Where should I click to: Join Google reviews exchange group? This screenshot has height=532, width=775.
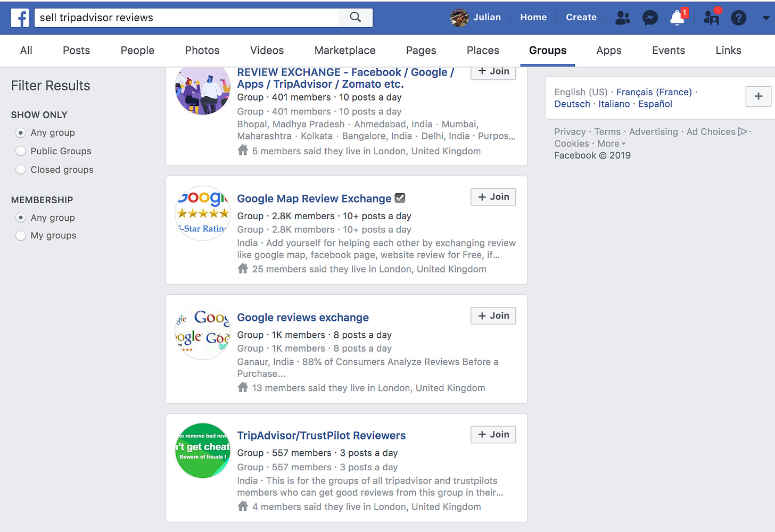point(493,315)
